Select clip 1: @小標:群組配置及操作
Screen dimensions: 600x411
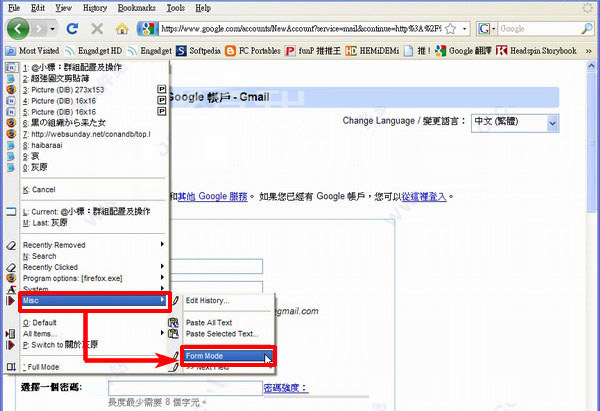coord(94,67)
